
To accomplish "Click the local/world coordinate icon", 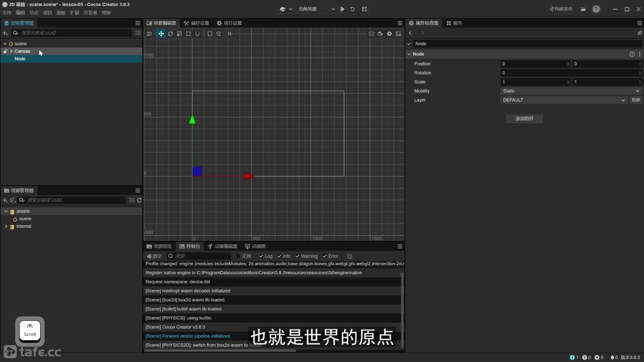I will pos(219,34).
